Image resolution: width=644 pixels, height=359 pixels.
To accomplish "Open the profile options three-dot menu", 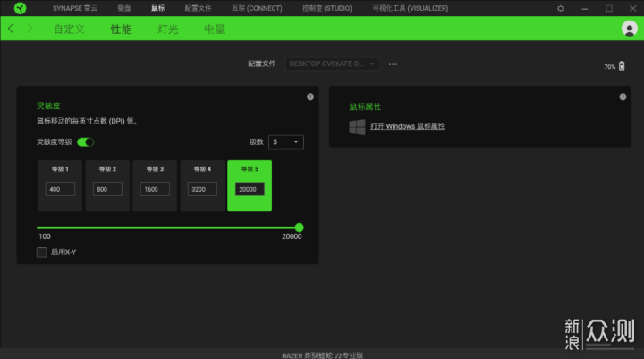I will [x=393, y=64].
